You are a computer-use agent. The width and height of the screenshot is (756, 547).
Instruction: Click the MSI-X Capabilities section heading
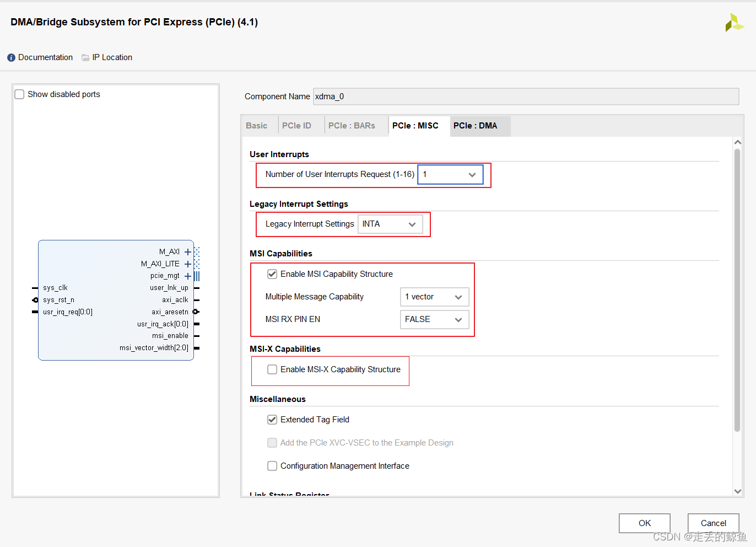click(x=285, y=349)
